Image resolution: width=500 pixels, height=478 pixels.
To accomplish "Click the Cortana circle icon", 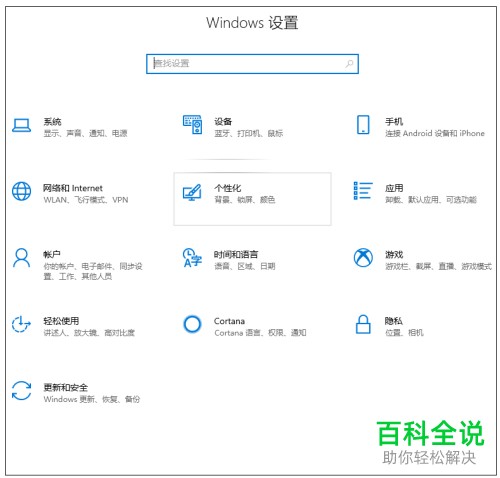I will [192, 324].
